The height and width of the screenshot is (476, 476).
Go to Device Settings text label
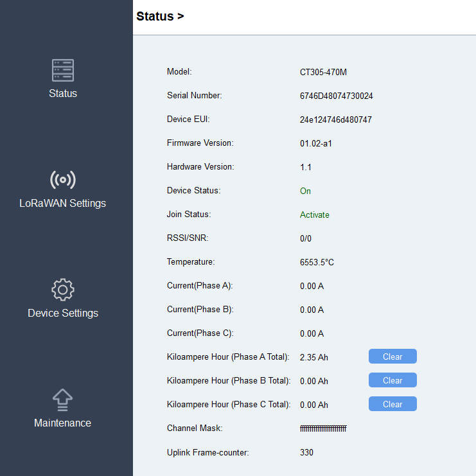click(x=63, y=313)
